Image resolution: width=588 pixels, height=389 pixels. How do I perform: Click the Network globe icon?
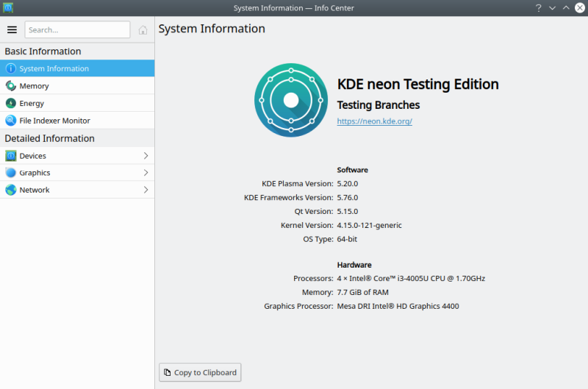click(x=10, y=190)
